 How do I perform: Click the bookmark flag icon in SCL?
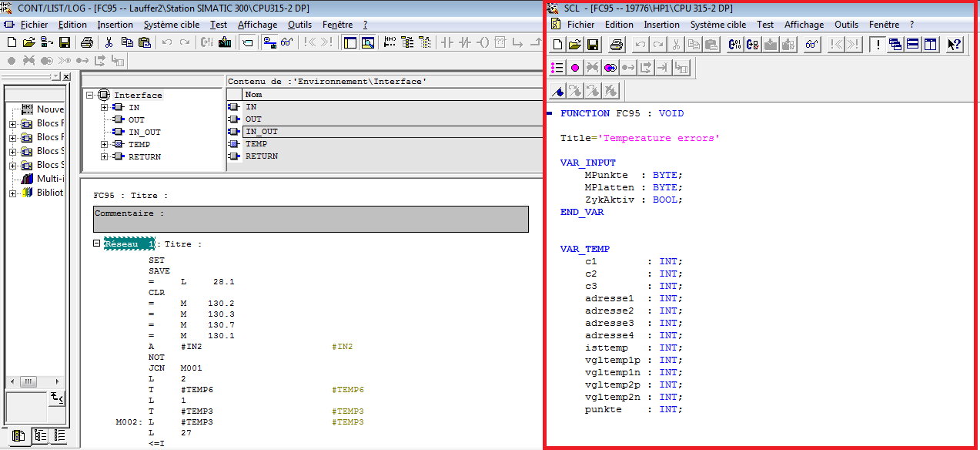[x=558, y=92]
